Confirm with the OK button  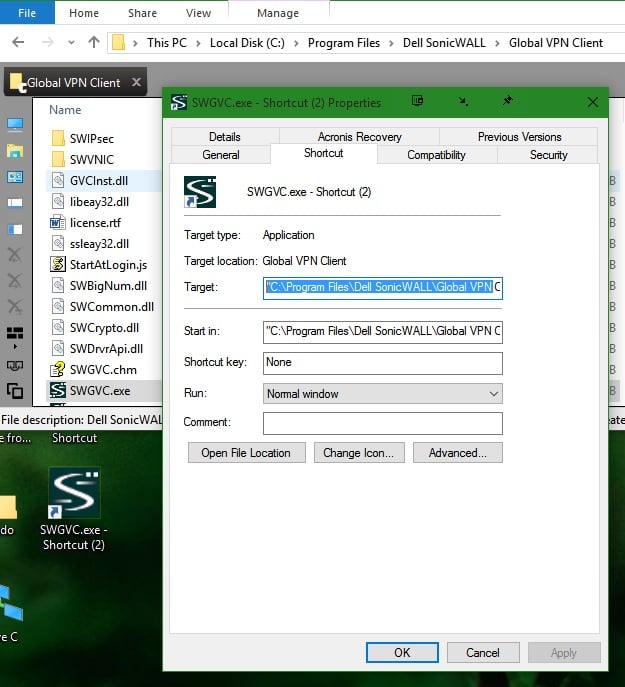click(x=402, y=652)
